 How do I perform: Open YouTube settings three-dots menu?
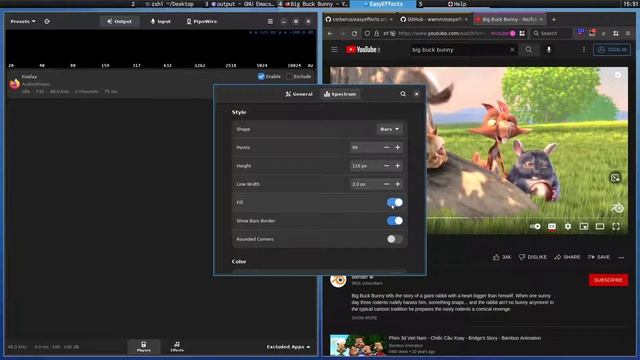(x=584, y=50)
